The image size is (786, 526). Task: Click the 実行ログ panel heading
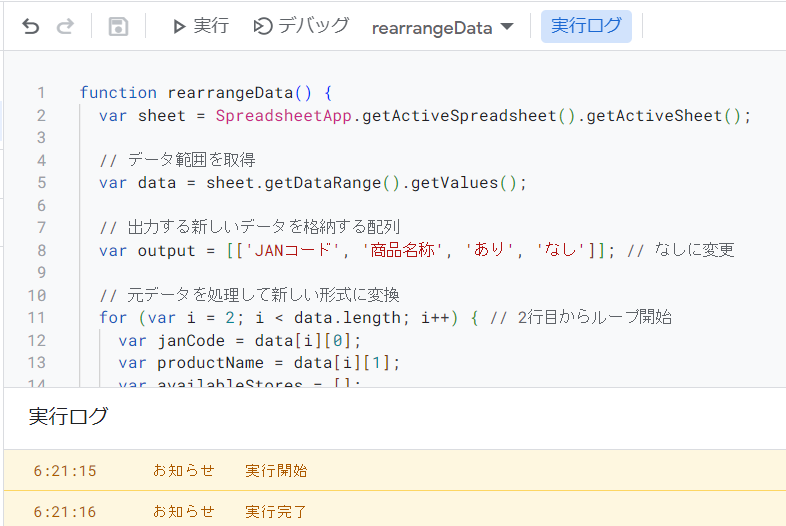coord(68,416)
